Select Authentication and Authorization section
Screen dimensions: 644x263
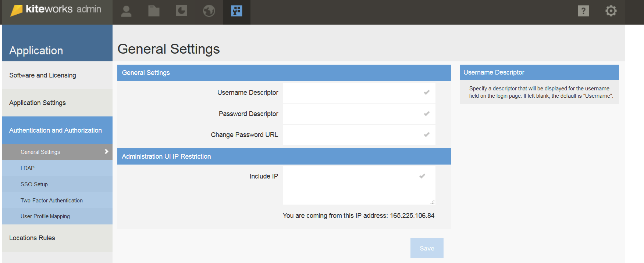57,130
